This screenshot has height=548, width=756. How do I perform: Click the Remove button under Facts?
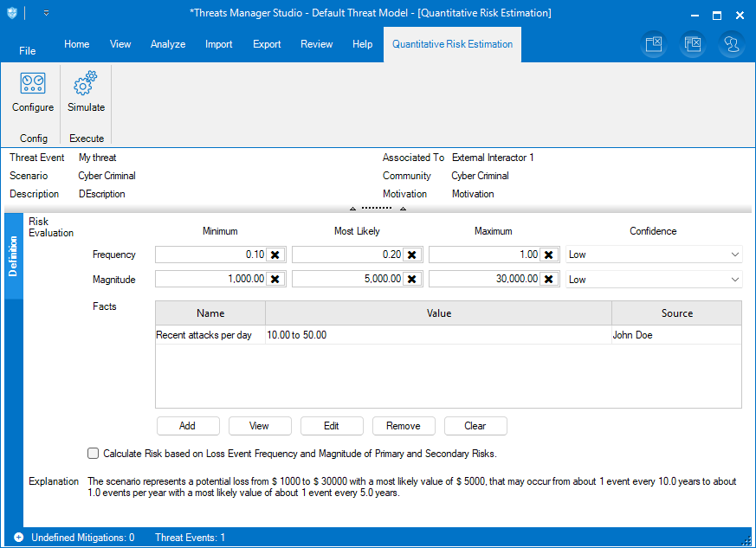(x=403, y=426)
